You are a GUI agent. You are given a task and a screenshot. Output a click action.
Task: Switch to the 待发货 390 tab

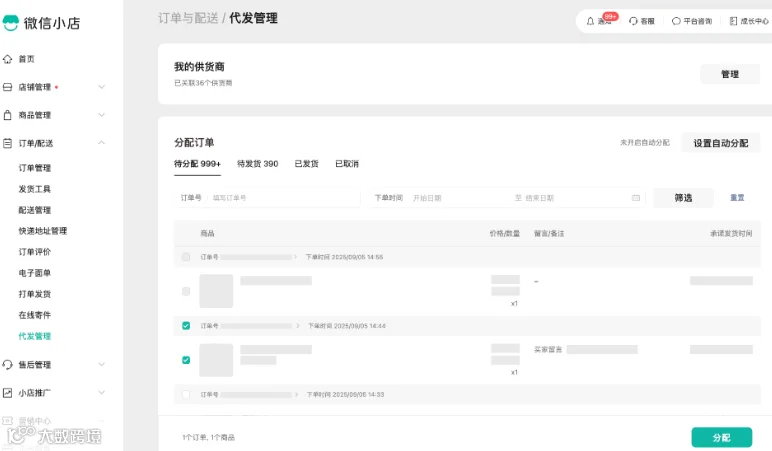[257, 164]
